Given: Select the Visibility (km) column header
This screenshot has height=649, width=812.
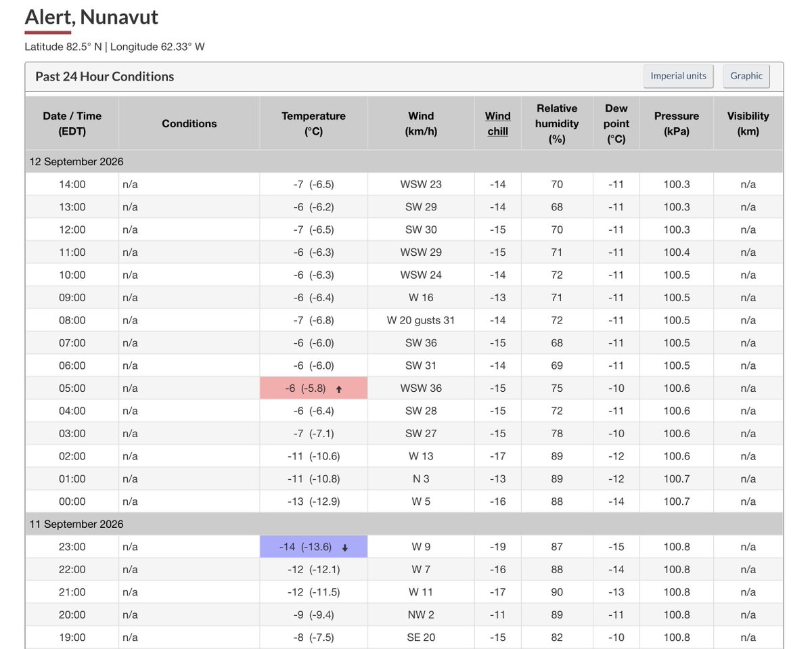Looking at the screenshot, I should pyautogui.click(x=748, y=123).
